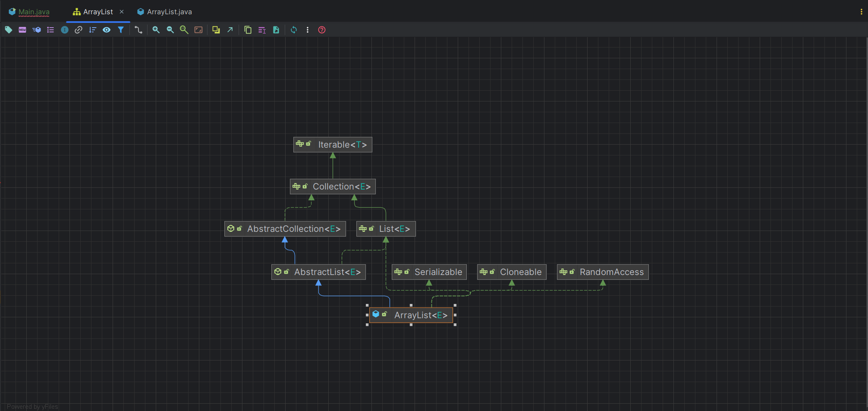Toggle the Fields display tag icon
868x411 pixels.
(9, 30)
